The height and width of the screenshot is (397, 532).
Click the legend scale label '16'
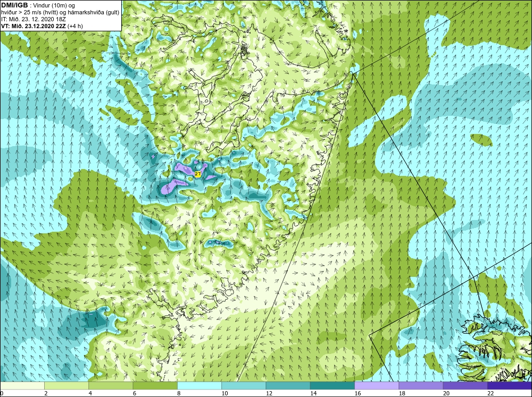[358, 393]
